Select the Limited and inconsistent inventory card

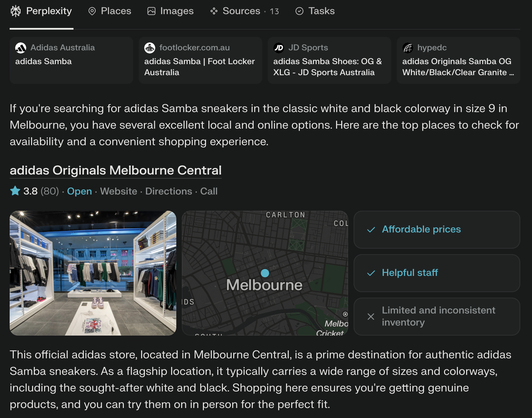(437, 317)
